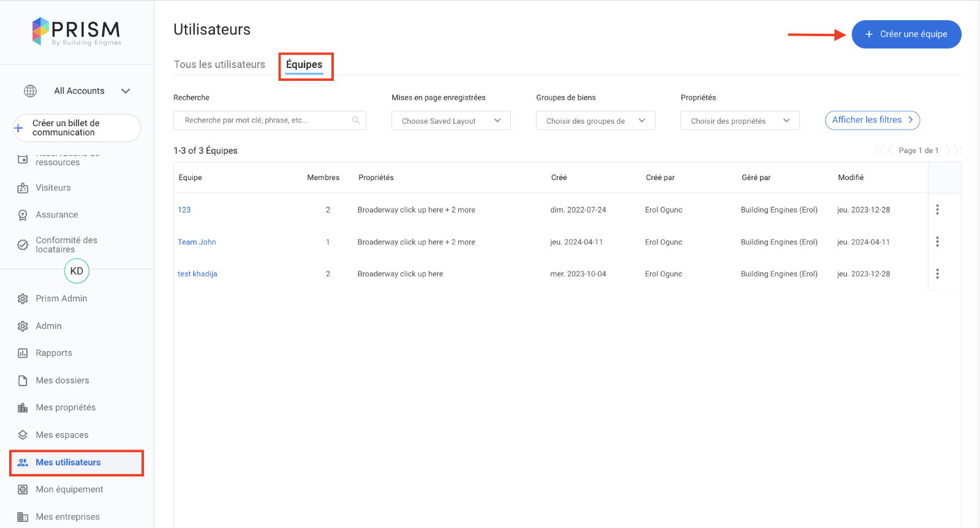
Task: Open Prism Admin gear icon
Action: 23,299
